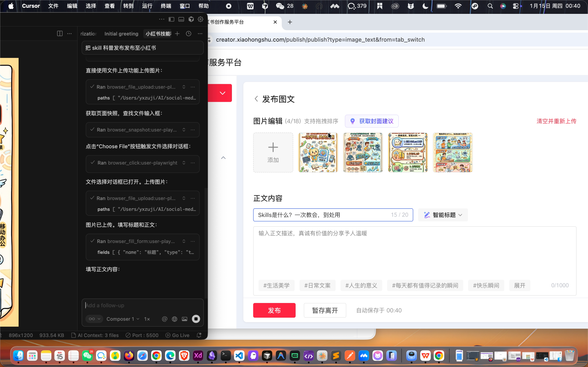Toggle the bottom panel layout icon

coord(181,19)
